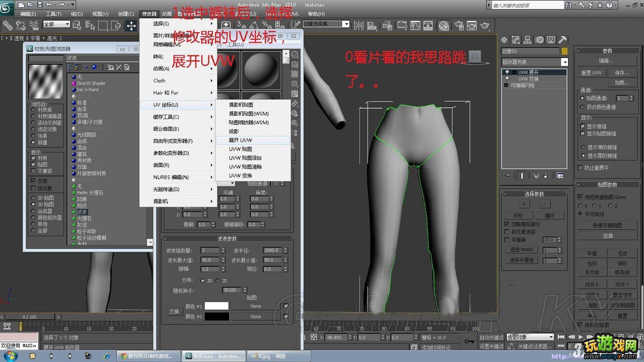Viewport: 644px width, 362px height.
Task: Click the white 颜色 #1 swatch
Action: coord(216,306)
